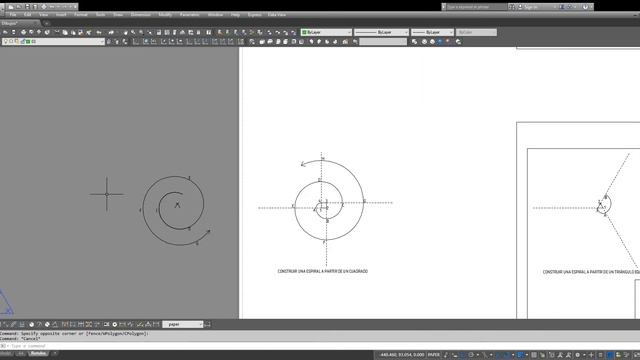This screenshot has width=640, height=360.
Task: Click Save in quick access toolbar
Action: (x=27, y=7)
